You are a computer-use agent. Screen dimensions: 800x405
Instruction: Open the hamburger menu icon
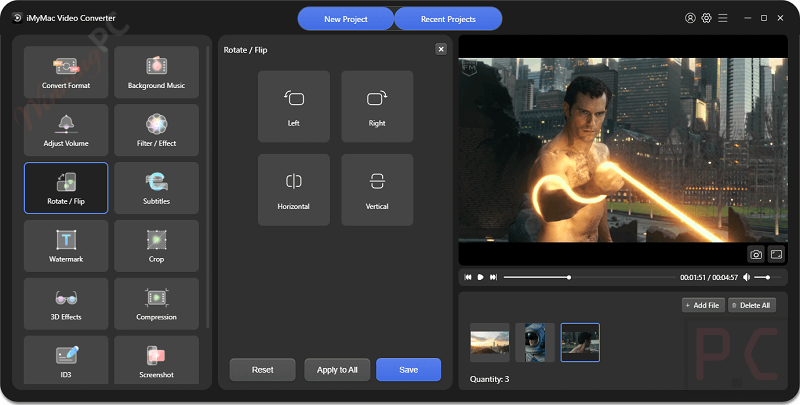pos(722,18)
